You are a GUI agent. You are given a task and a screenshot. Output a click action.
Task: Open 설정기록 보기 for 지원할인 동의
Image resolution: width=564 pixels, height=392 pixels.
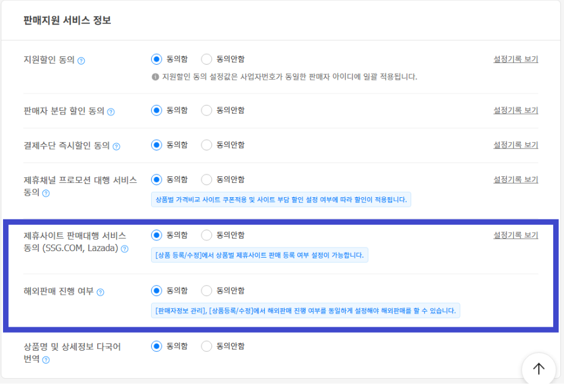click(515, 59)
